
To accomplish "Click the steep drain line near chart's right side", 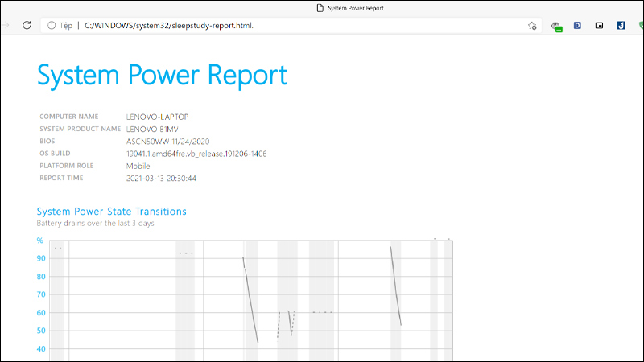I will (x=396, y=286).
